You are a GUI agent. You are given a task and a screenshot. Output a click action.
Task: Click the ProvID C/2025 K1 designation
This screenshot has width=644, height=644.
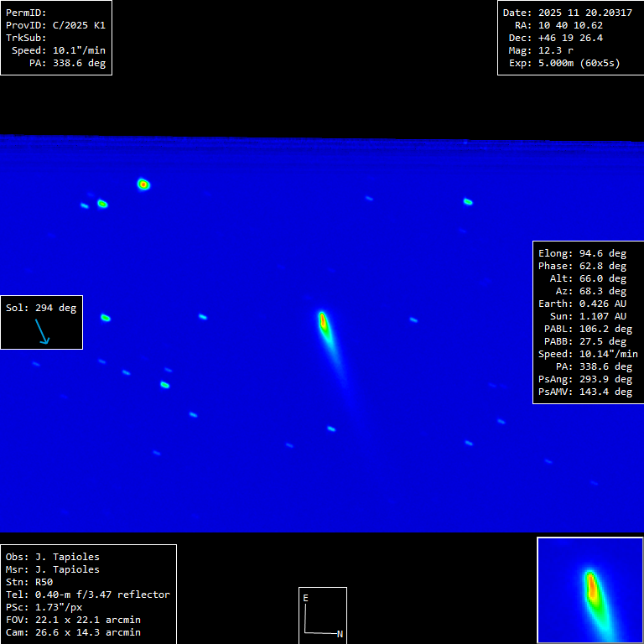55,25
